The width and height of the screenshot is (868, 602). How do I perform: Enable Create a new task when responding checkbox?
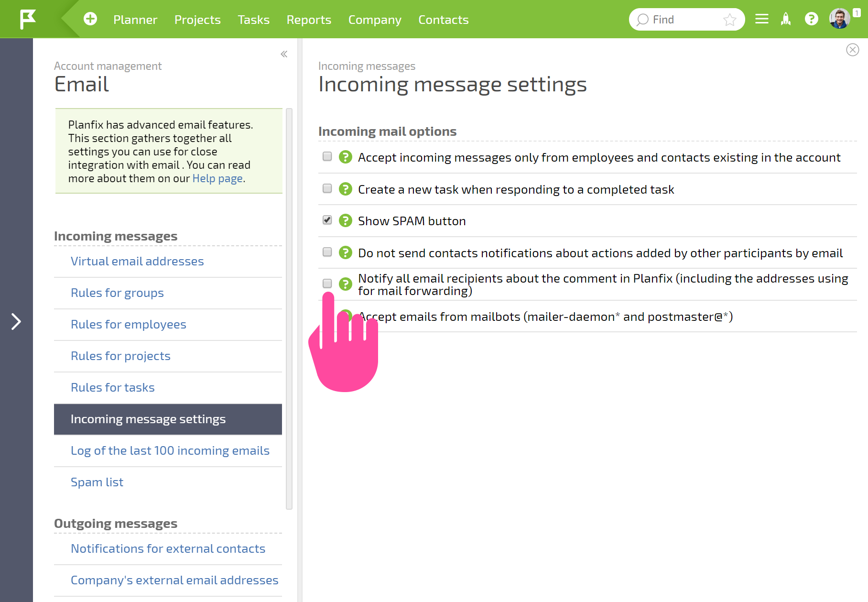click(x=327, y=189)
